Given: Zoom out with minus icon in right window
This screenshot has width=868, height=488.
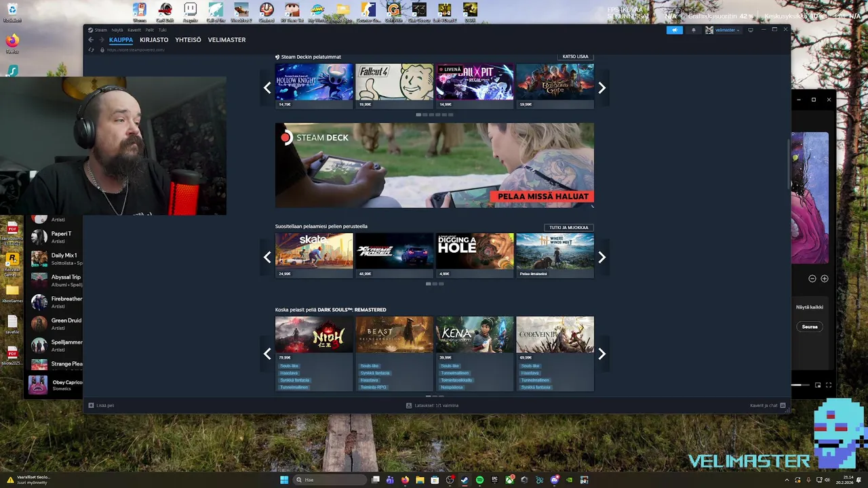Looking at the screenshot, I should 812,279.
